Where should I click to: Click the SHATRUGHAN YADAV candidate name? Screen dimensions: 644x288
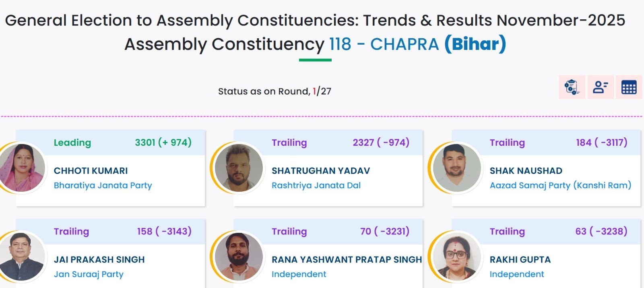(320, 171)
